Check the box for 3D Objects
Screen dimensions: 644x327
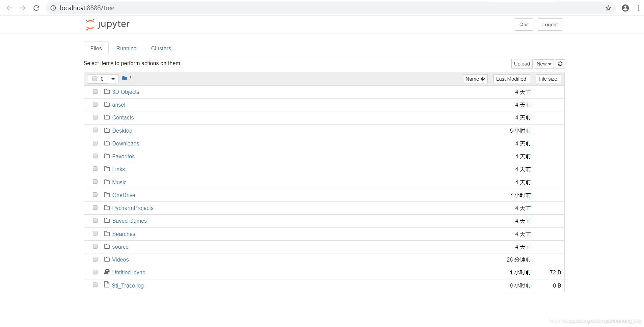pyautogui.click(x=95, y=91)
